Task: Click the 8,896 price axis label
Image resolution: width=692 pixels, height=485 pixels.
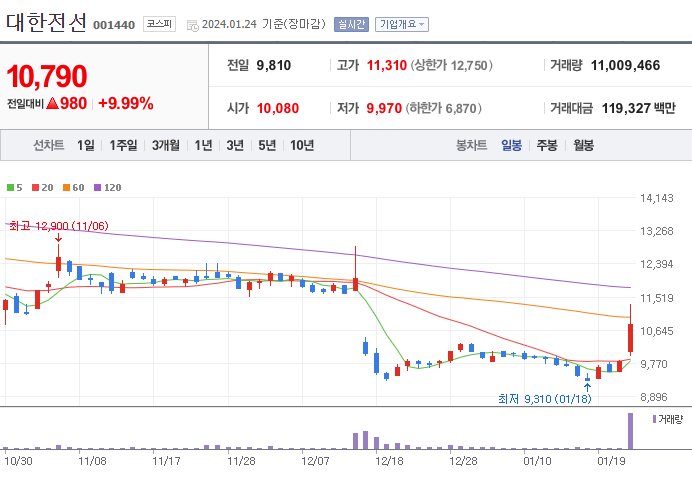Action: pos(654,397)
